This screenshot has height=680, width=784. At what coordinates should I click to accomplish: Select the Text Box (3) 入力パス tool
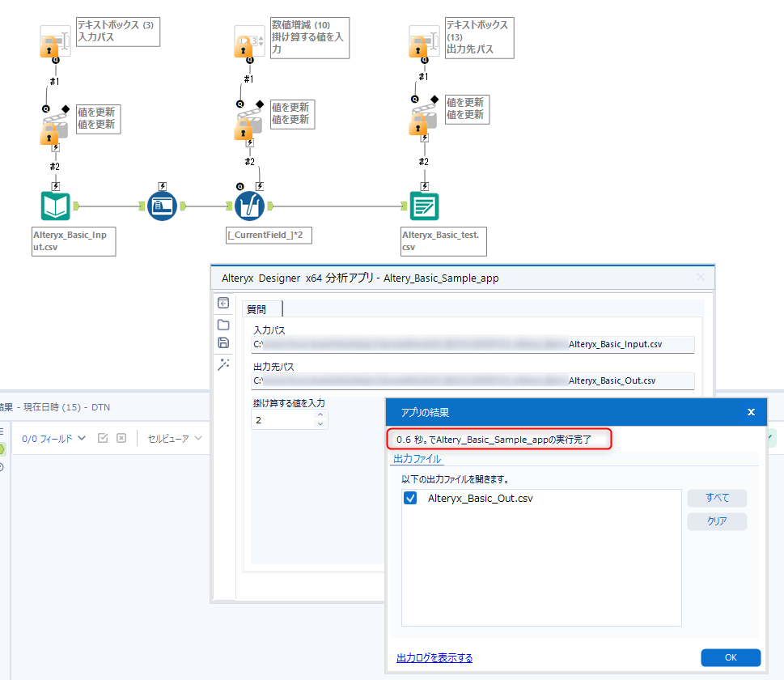[x=55, y=41]
